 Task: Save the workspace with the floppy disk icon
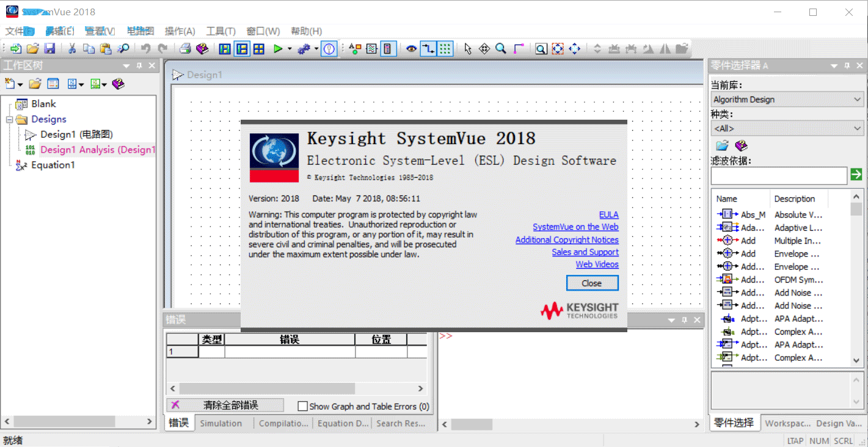[49, 49]
